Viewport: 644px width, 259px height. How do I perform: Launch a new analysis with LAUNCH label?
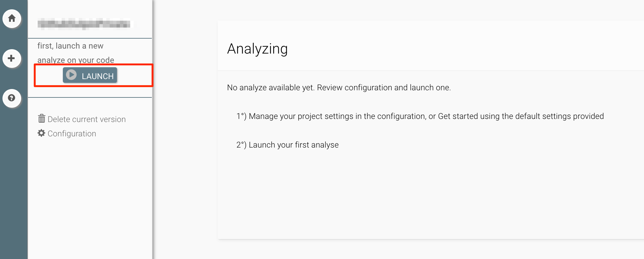tap(97, 76)
